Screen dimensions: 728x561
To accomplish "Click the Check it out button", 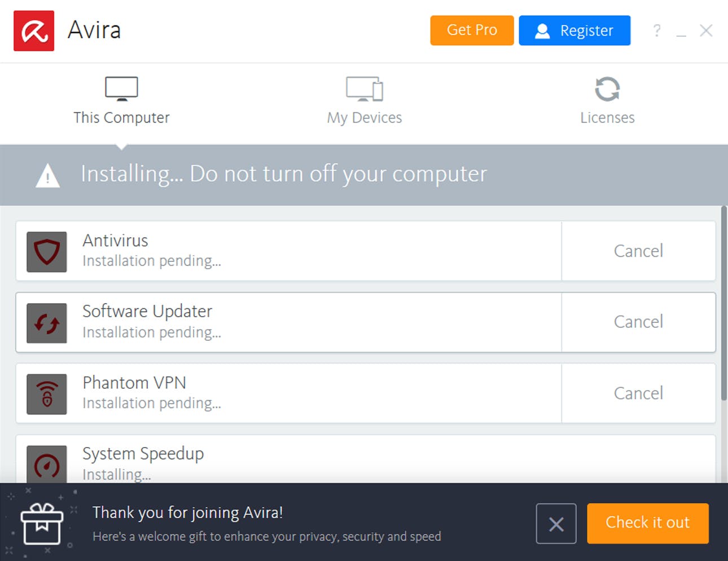I will 647,523.
